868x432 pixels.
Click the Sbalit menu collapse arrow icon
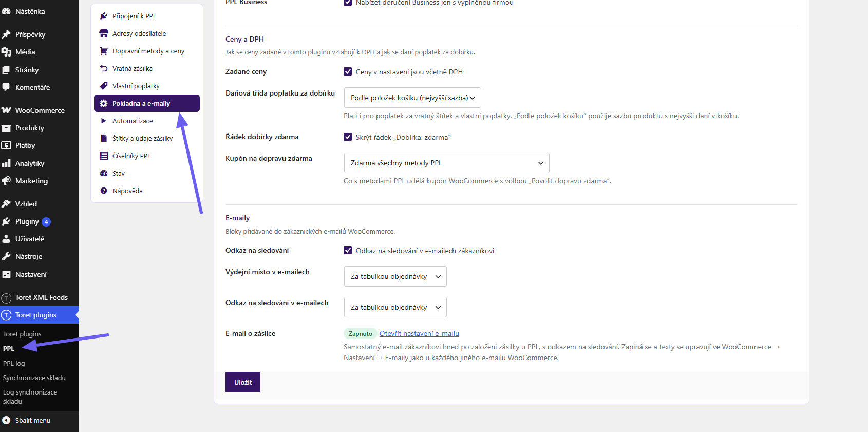tap(6, 420)
